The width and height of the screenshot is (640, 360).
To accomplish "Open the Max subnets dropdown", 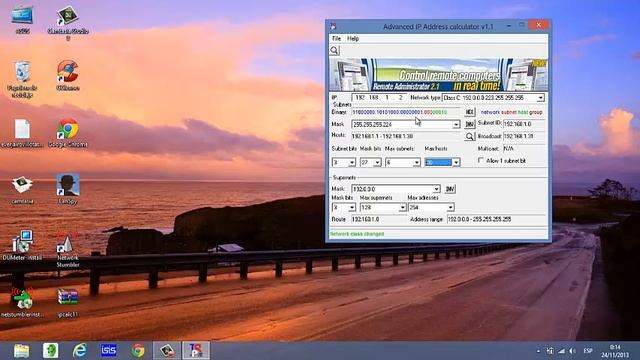I will point(416,162).
